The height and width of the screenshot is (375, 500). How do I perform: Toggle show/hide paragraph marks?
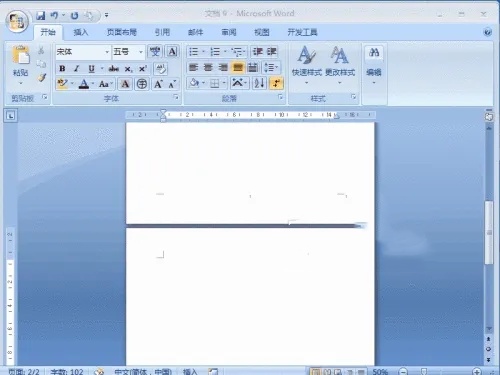277,83
